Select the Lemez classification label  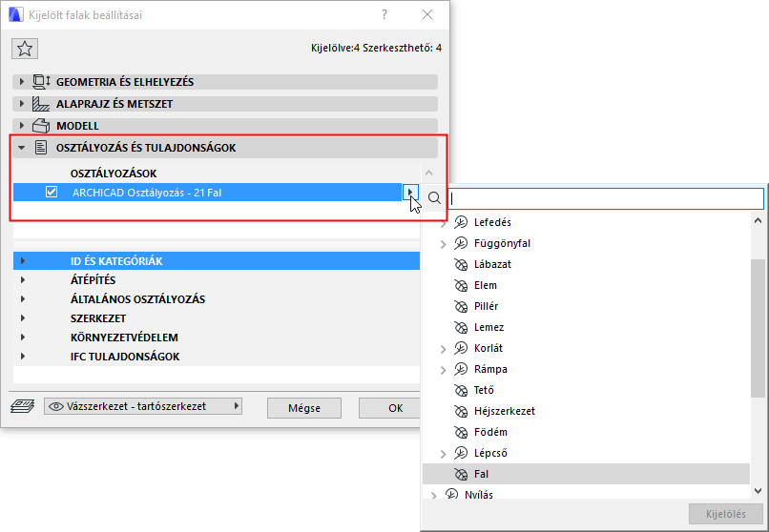point(488,328)
